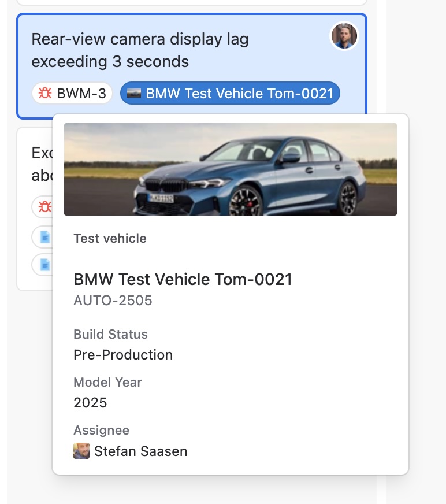Screen dimensions: 446x504
Task: Click the Assignee field label
Action: click(x=102, y=430)
